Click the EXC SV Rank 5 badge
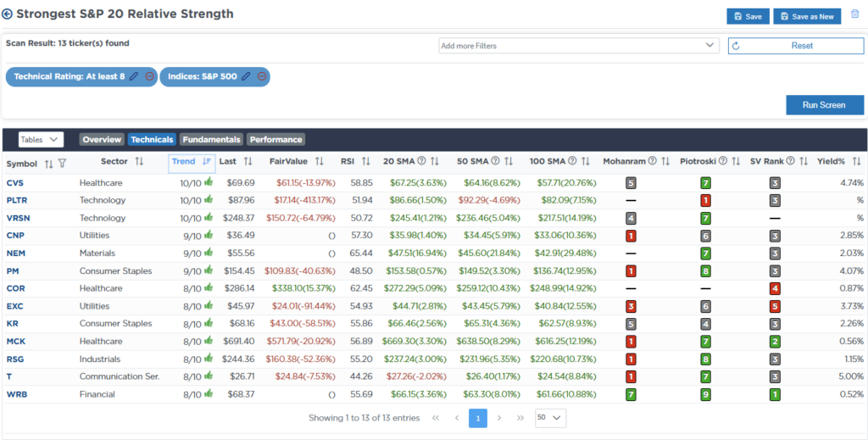868x440 pixels. click(775, 307)
